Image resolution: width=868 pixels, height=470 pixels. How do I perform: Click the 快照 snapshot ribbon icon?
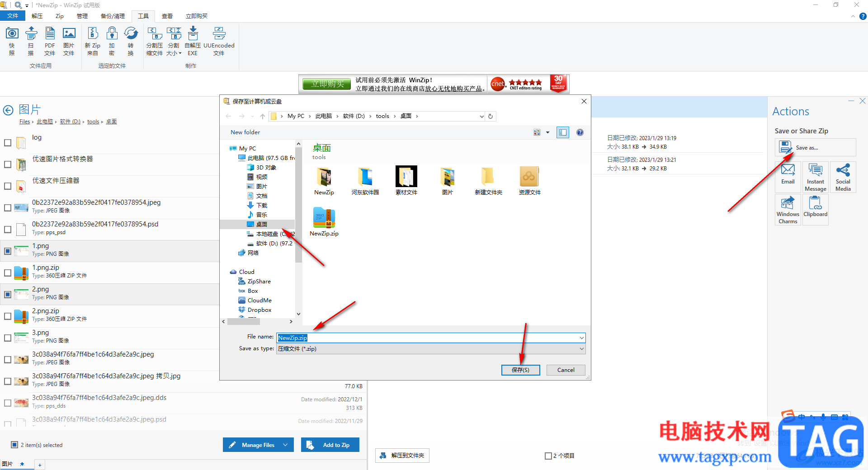(12, 41)
